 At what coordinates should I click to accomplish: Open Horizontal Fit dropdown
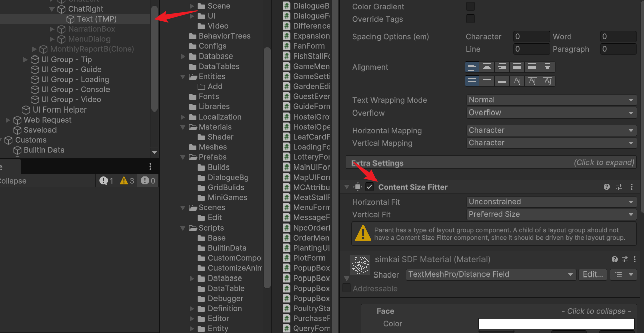click(x=551, y=202)
